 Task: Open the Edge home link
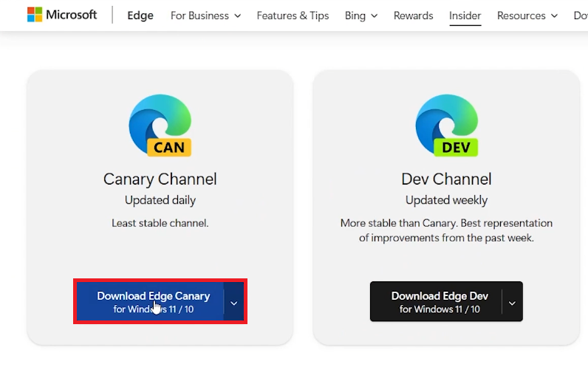click(x=140, y=16)
